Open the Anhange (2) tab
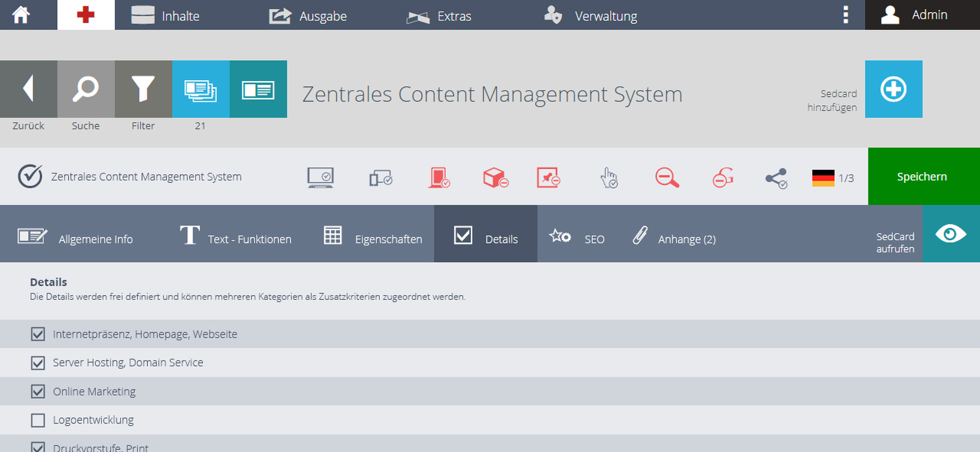The image size is (980, 452). 674,235
